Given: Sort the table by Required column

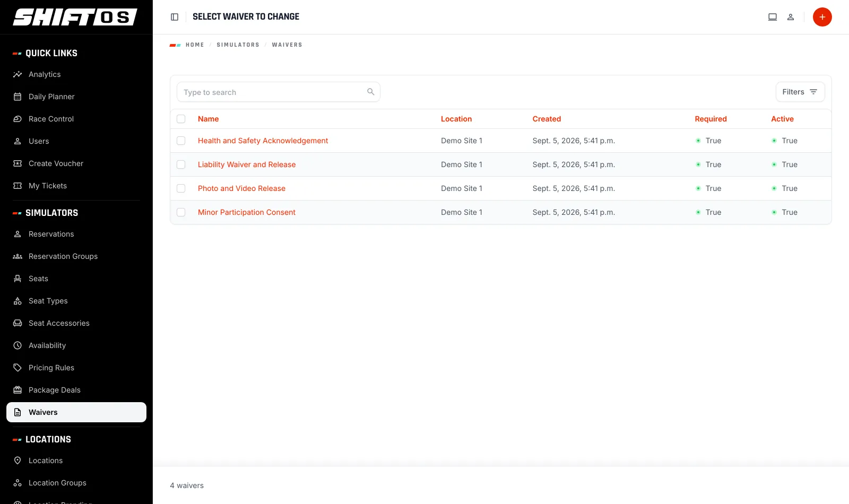Looking at the screenshot, I should [711, 119].
